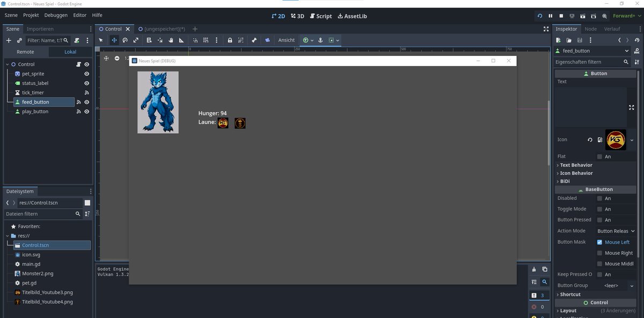Image resolution: width=644 pixels, height=318 pixels.
Task: Copy the output log contents
Action: pyautogui.click(x=544, y=269)
